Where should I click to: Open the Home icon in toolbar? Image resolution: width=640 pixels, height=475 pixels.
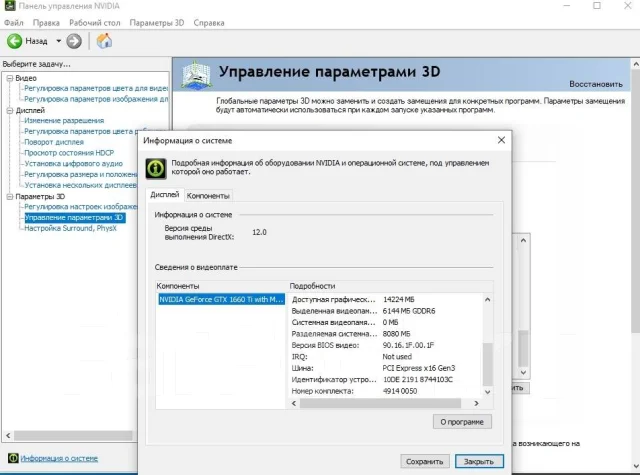point(104,41)
